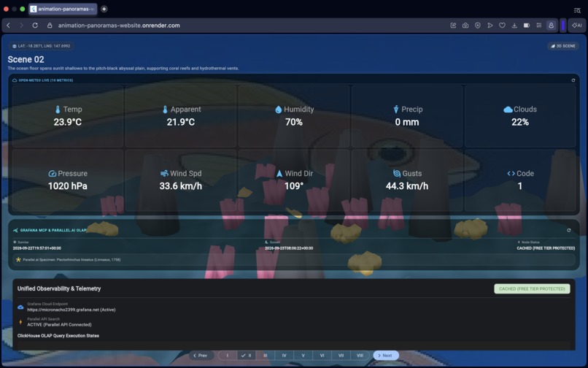Open the AI assistant button
Screen dimensions: 588x368
pyautogui.click(x=577, y=26)
